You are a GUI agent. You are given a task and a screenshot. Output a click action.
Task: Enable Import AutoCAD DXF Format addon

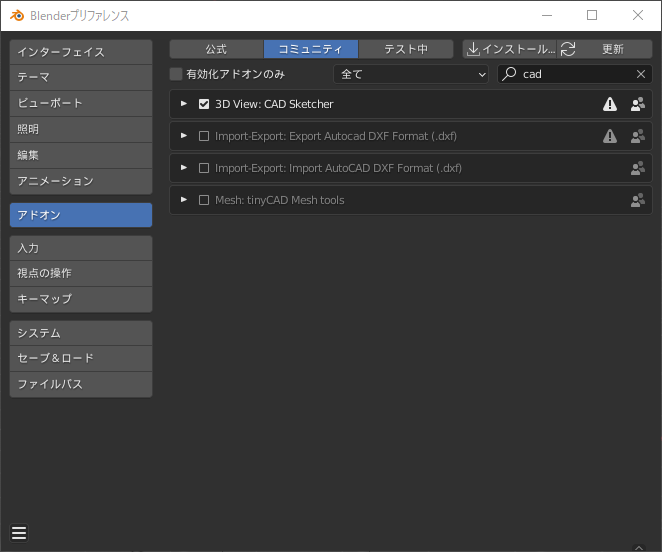point(204,168)
